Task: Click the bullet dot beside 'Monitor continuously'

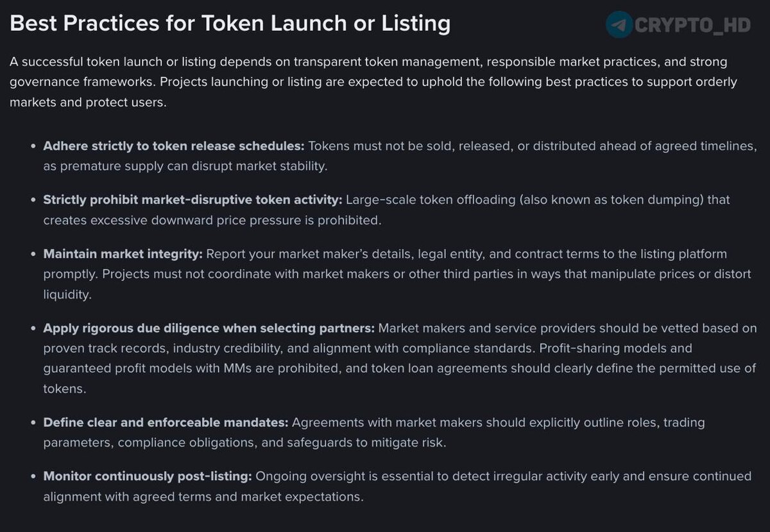Action: tap(33, 477)
